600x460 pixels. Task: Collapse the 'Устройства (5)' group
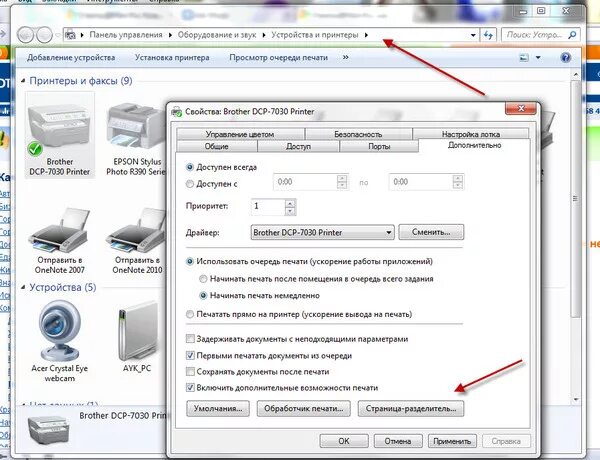(23, 287)
